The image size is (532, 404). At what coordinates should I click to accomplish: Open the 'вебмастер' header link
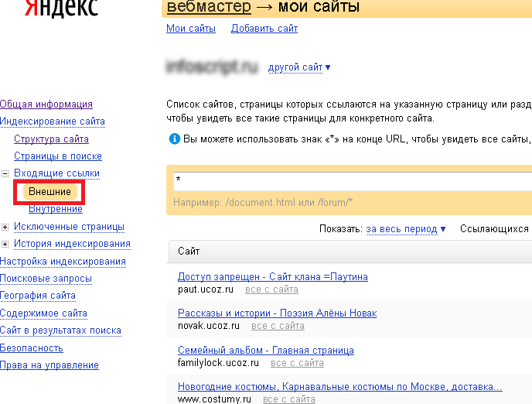[x=209, y=7]
